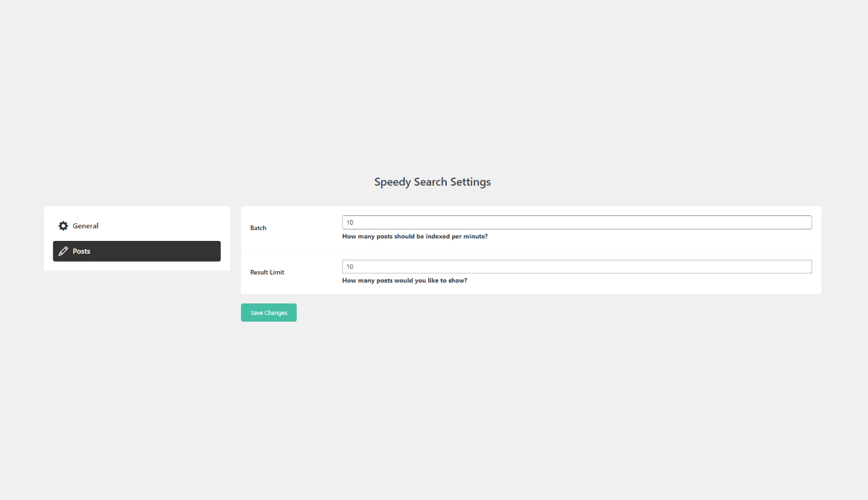Focus the Batch input field
The image size is (868, 500).
tap(577, 222)
